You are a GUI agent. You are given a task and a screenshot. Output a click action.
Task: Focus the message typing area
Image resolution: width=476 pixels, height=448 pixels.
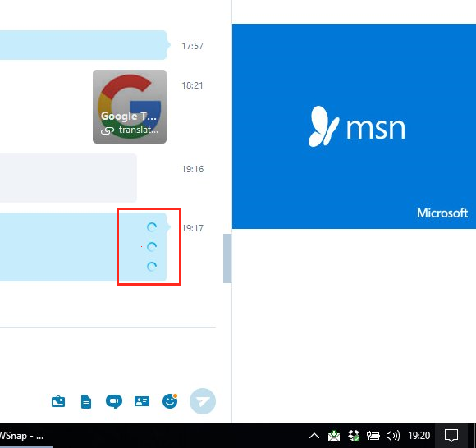[x=108, y=359]
